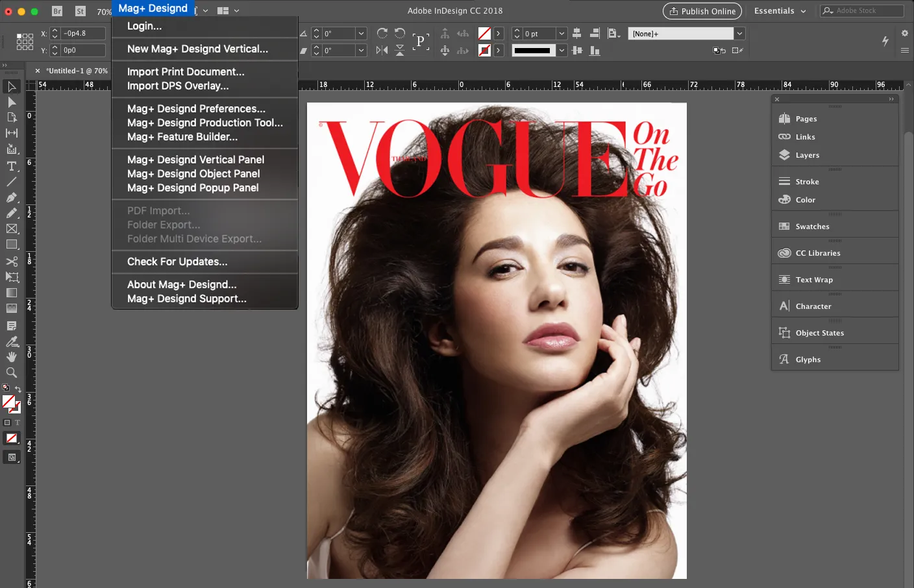This screenshot has height=588, width=914.
Task: Select the Gradient Swatch tool
Action: 12,293
